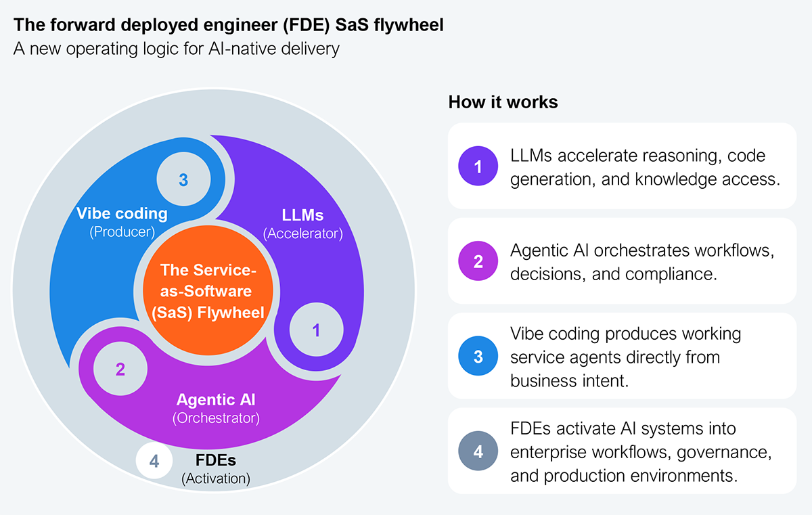The image size is (812, 515).
Task: Click the magenta number 2 badge in list
Action: 478,261
